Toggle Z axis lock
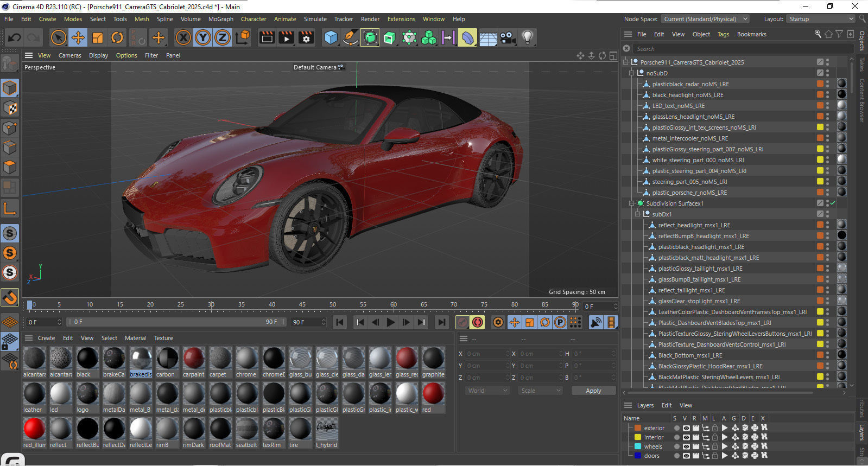Screen dimensions: 868x466 coord(223,37)
